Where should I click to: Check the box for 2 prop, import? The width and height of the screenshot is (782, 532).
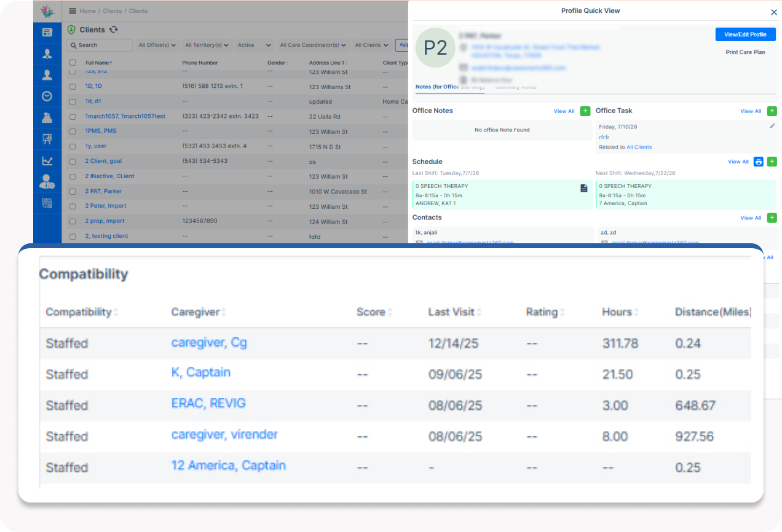(73, 221)
